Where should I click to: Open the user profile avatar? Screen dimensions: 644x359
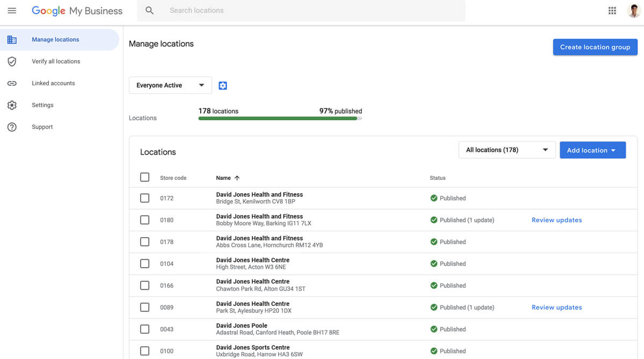(633, 11)
